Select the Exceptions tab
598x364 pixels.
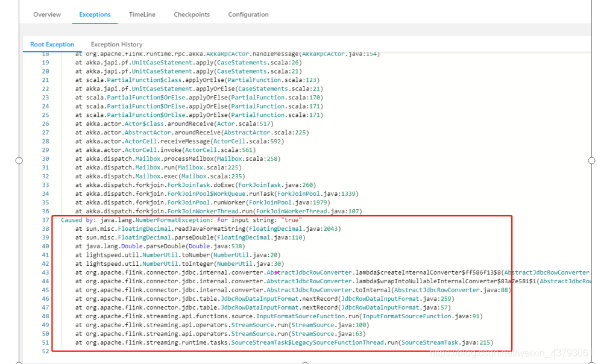(95, 14)
